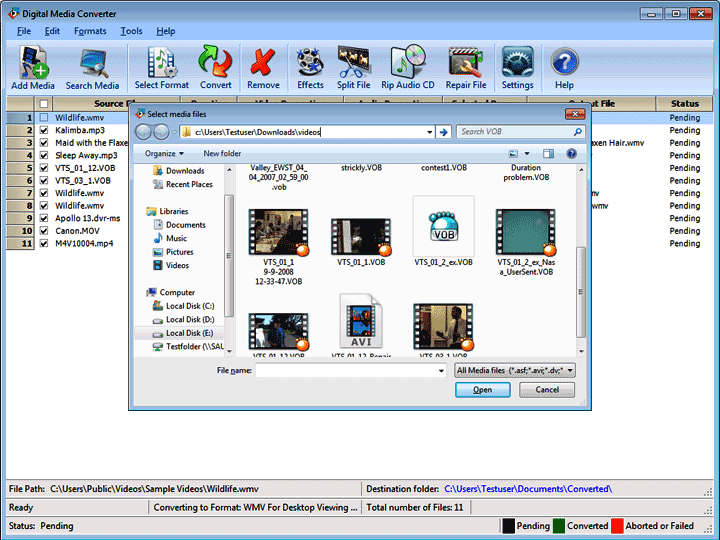Open the Search Media tool
The image size is (720, 540).
pos(92,68)
